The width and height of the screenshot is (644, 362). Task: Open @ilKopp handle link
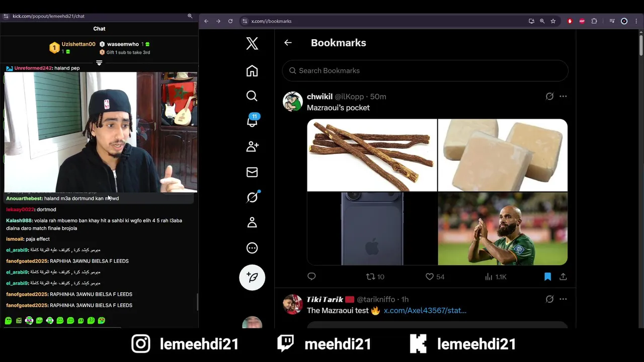point(349,97)
